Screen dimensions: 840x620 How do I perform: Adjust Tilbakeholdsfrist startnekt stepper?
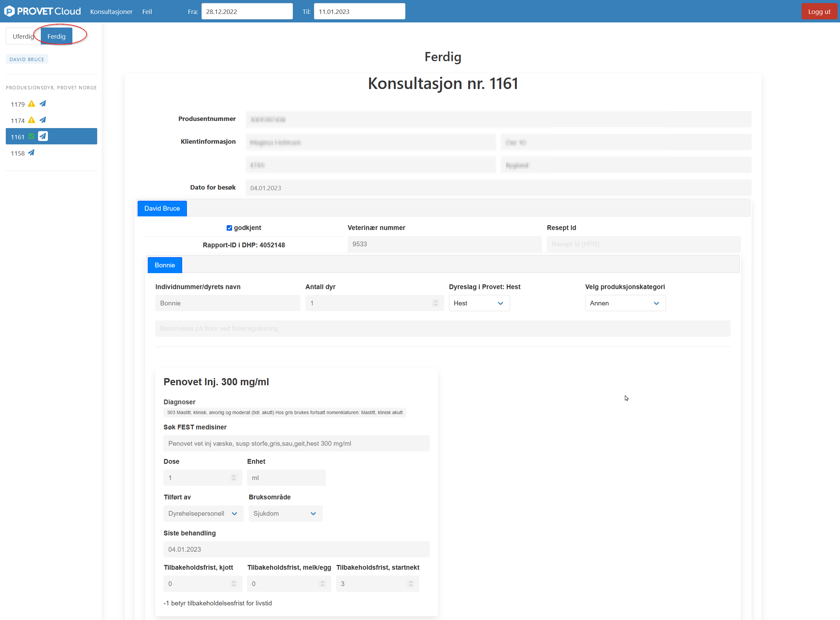[410, 584]
